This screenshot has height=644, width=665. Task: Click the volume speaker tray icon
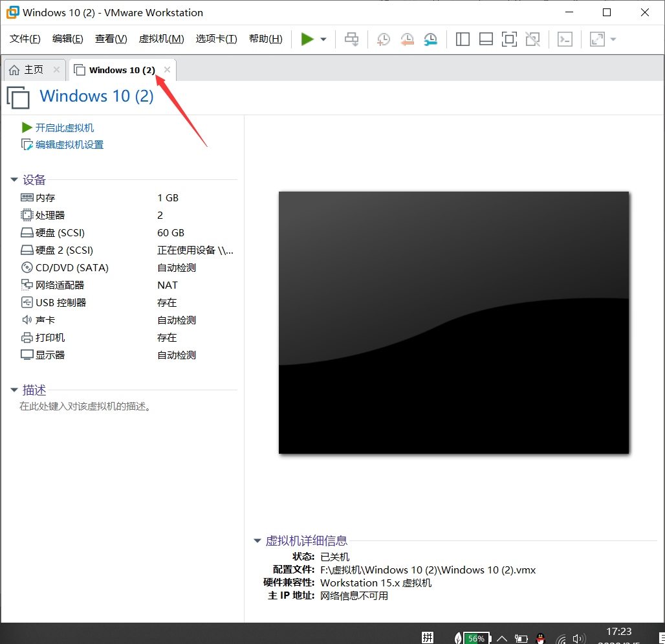(x=578, y=638)
